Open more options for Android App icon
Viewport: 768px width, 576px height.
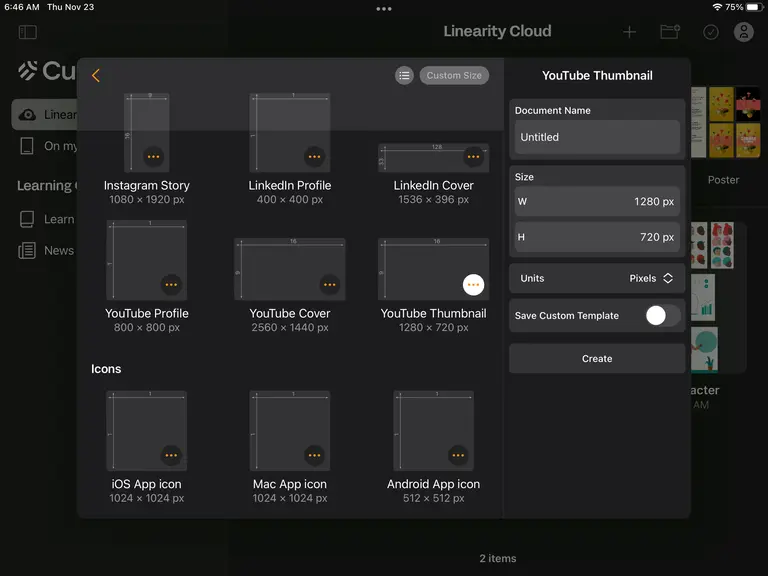tap(458, 456)
